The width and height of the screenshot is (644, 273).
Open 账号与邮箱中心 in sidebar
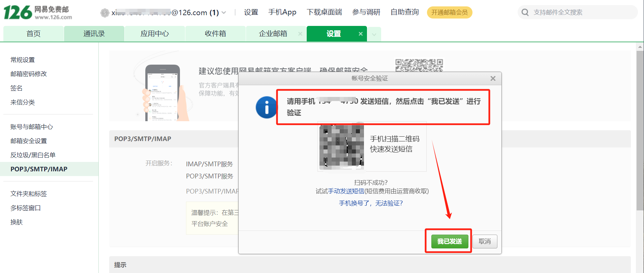[32, 127]
